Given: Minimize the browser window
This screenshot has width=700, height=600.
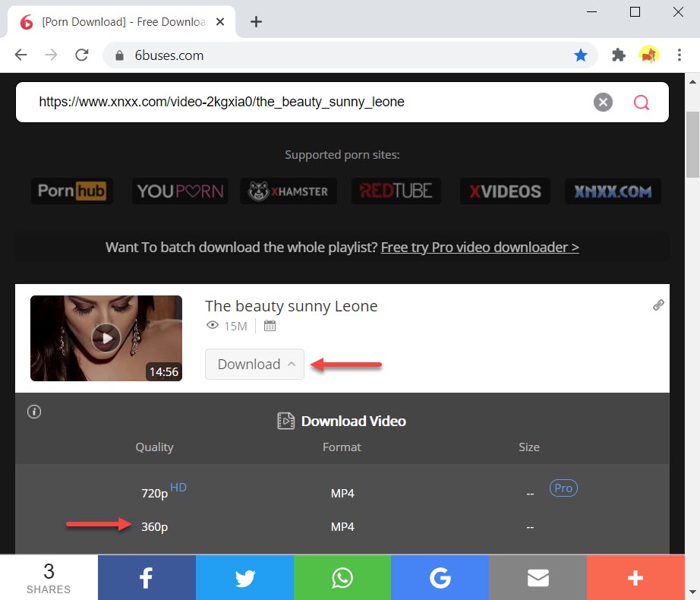Looking at the screenshot, I should coord(592,12).
